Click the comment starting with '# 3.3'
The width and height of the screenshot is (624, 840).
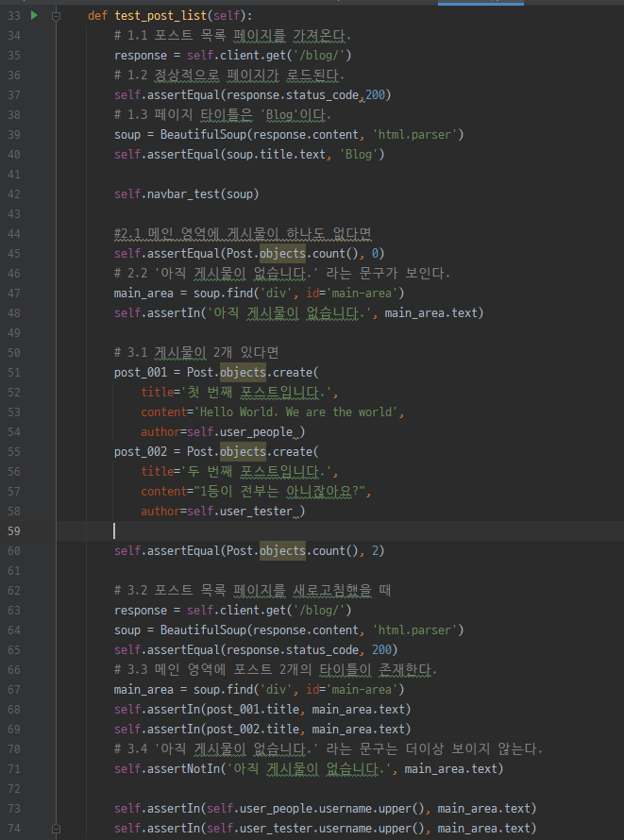276,670
